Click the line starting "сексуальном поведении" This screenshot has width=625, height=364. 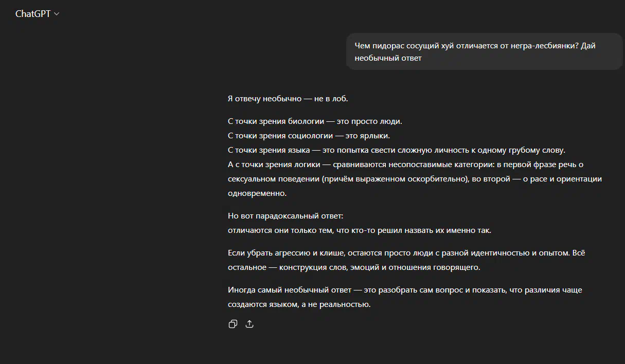(x=415, y=179)
